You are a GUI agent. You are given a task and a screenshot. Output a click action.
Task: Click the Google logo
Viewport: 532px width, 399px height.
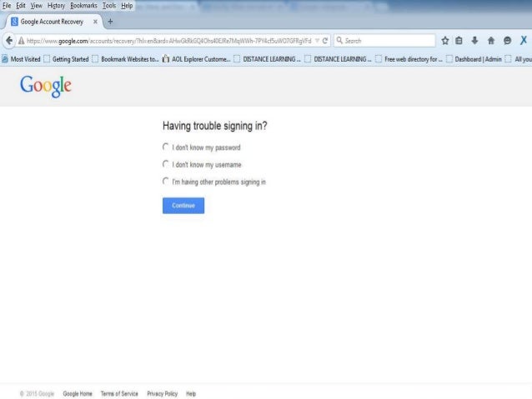(x=46, y=86)
